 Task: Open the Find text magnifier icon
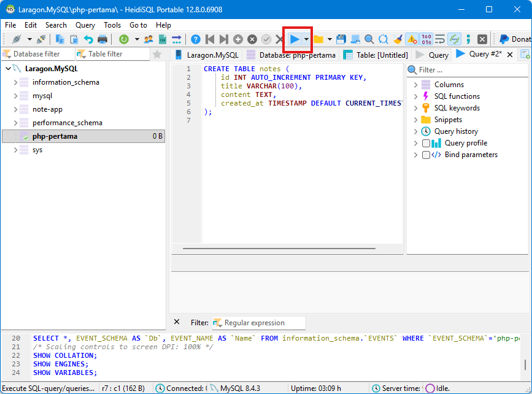[x=369, y=39]
